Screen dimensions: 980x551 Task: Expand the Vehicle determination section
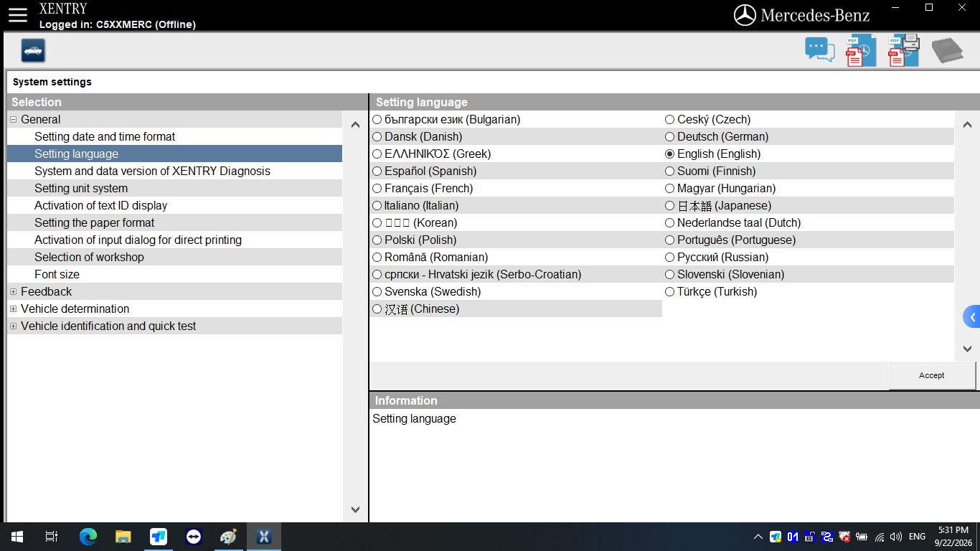point(14,309)
